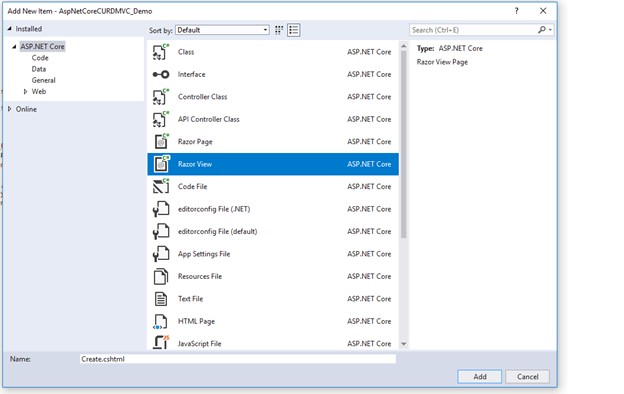The image size is (624, 394).
Task: Click the Cancel button
Action: click(528, 376)
